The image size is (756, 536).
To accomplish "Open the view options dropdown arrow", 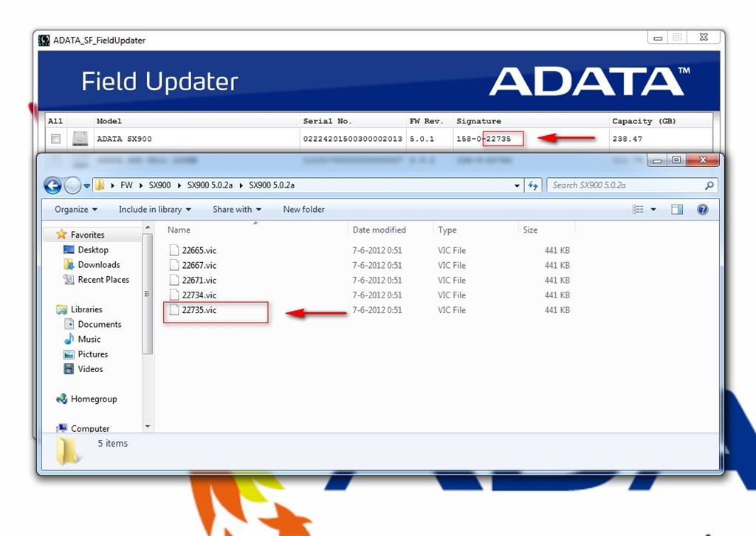I will 653,209.
